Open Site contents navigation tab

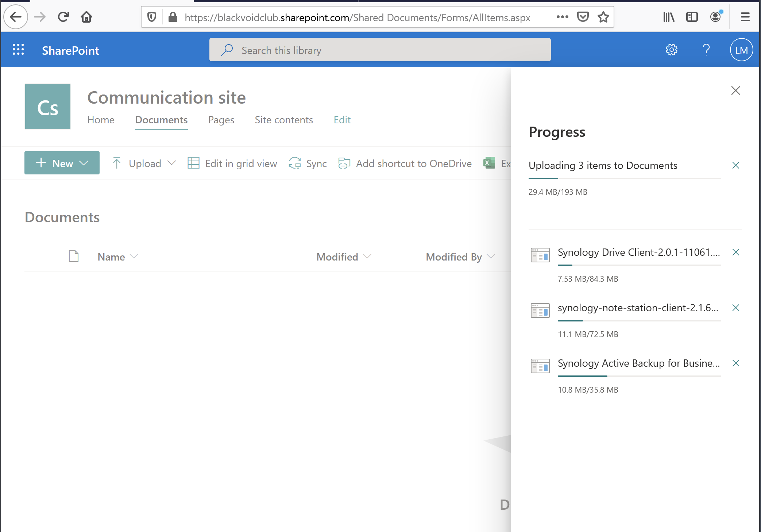[284, 120]
